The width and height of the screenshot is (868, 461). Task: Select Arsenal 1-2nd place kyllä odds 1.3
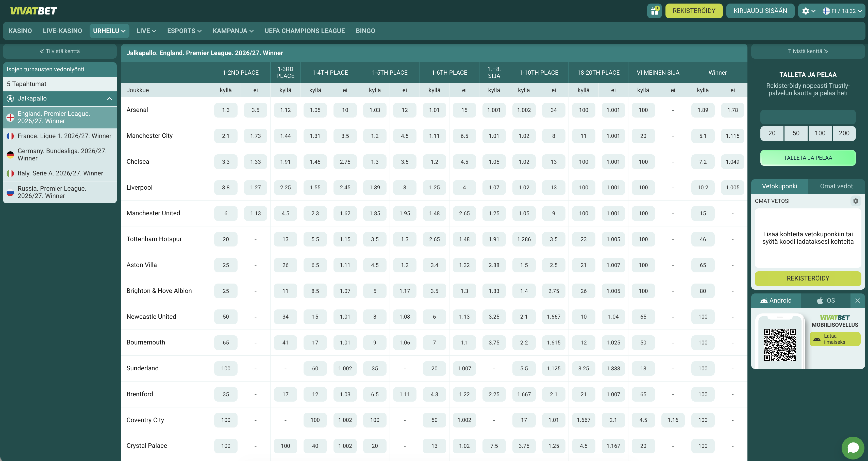tap(226, 110)
